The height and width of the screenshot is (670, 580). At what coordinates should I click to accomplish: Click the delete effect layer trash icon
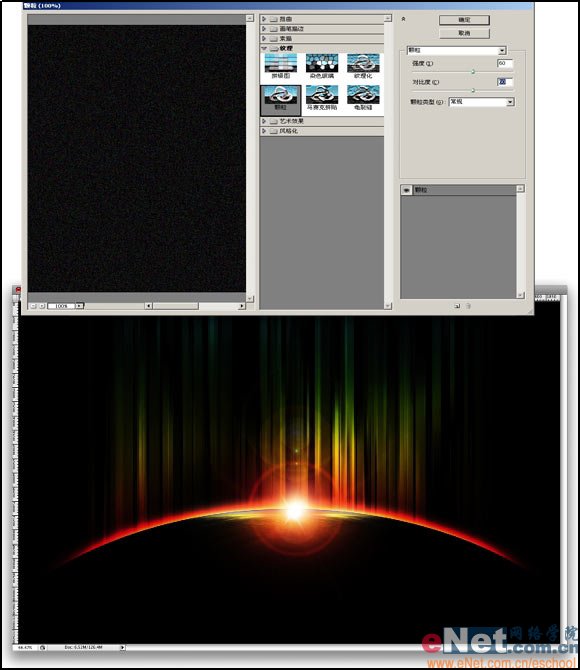point(468,306)
